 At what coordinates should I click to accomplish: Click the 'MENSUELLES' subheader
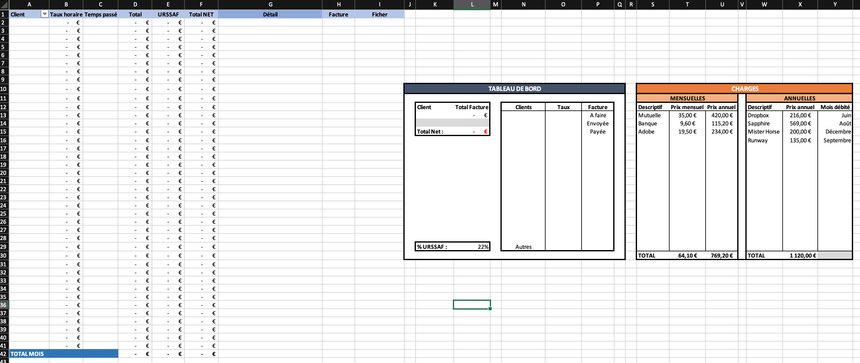[x=687, y=98]
